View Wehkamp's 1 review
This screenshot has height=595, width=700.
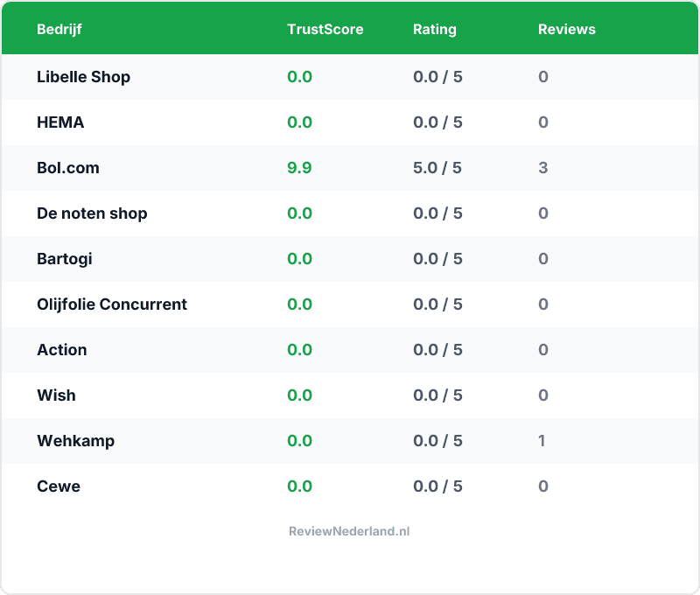click(x=542, y=441)
